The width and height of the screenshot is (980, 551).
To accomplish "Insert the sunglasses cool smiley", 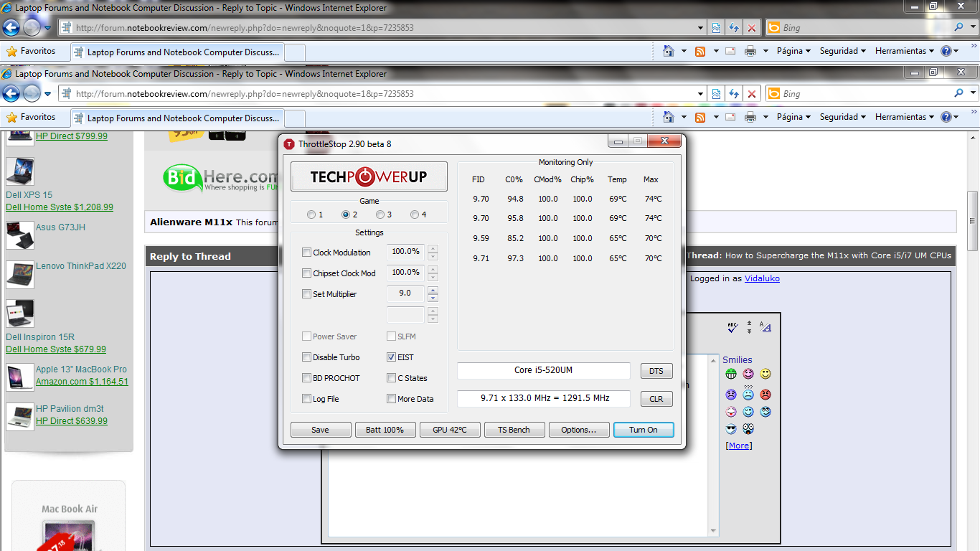I will point(731,429).
